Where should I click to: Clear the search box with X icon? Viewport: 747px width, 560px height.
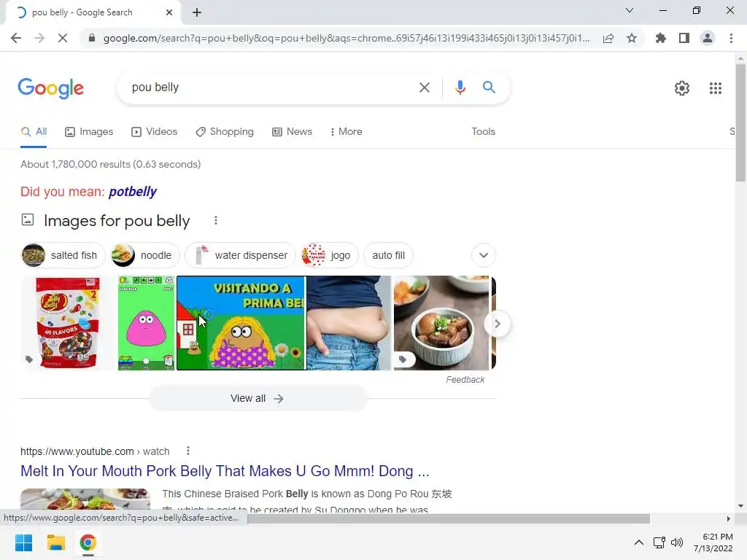click(424, 87)
